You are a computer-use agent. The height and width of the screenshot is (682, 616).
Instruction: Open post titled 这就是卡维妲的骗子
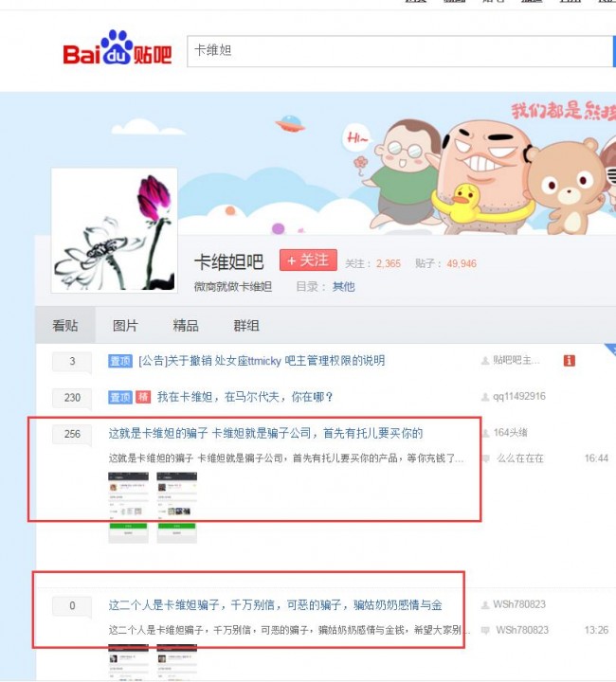[x=265, y=433]
